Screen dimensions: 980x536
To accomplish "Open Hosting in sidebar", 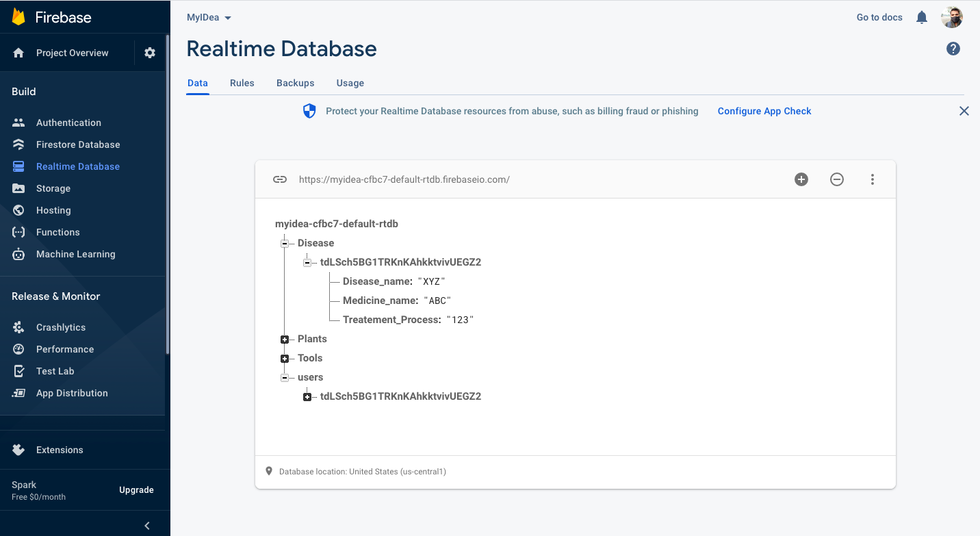I will tap(53, 210).
